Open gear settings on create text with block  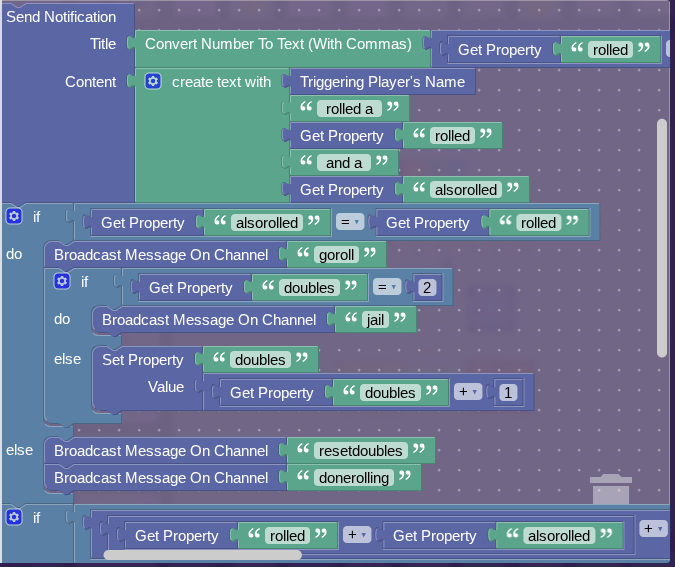pyautogui.click(x=153, y=82)
